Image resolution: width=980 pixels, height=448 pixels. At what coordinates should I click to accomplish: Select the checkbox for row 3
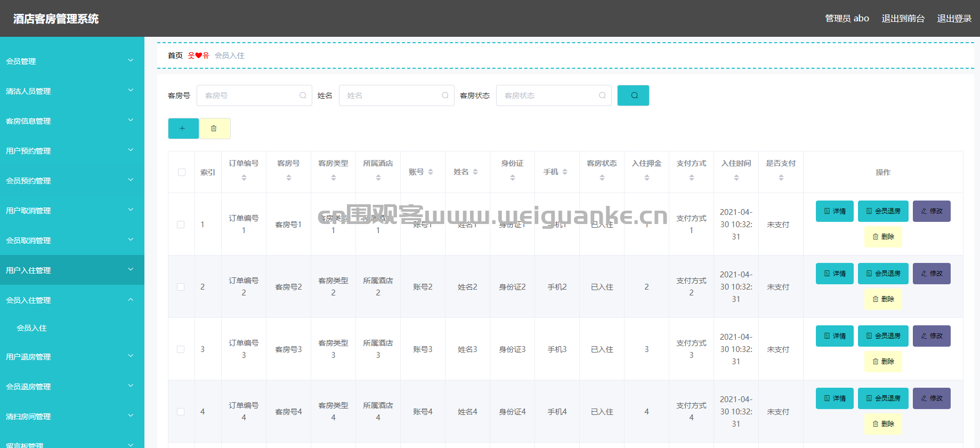181,349
